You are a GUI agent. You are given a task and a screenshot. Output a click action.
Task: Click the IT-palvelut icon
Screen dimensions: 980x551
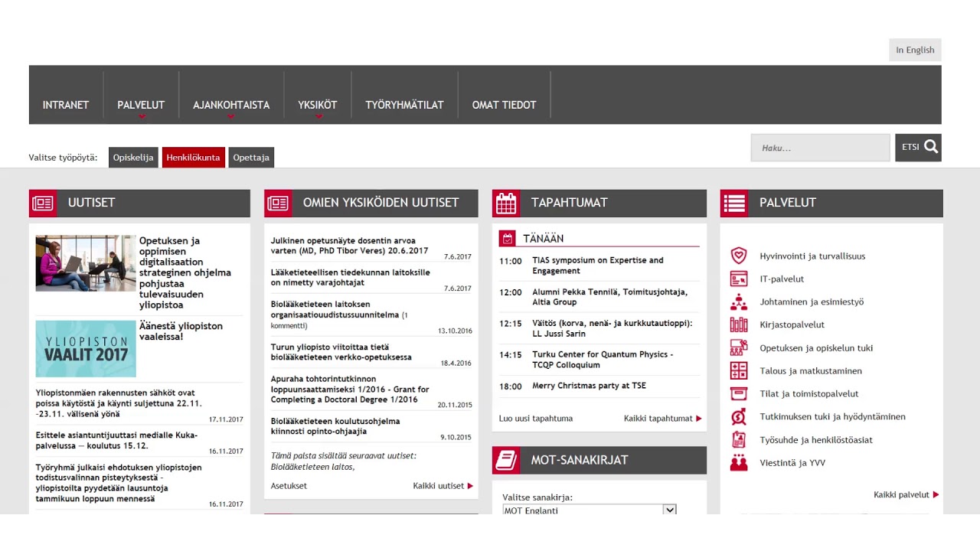pyautogui.click(x=739, y=279)
